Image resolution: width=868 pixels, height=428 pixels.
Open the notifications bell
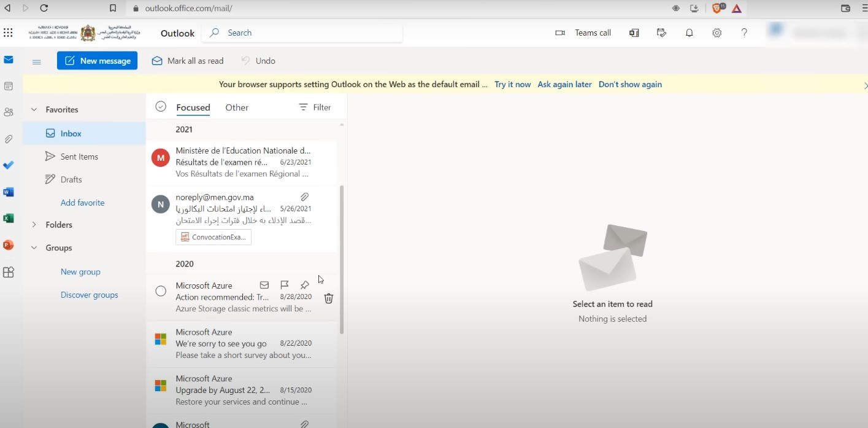[x=689, y=33]
